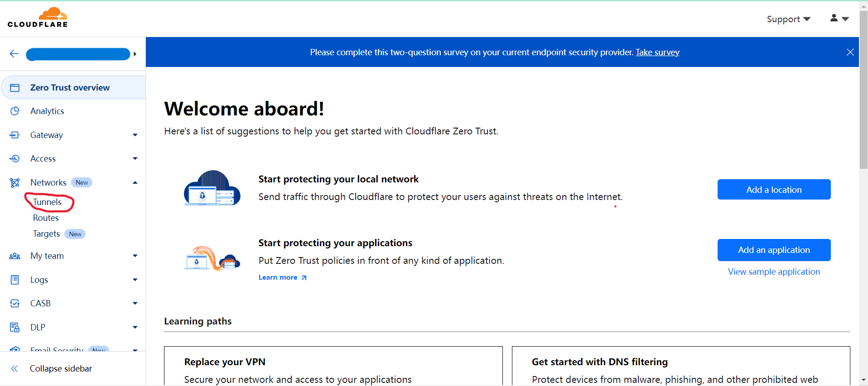The width and height of the screenshot is (868, 386).
Task: Select the CASB menu item
Action: point(40,303)
